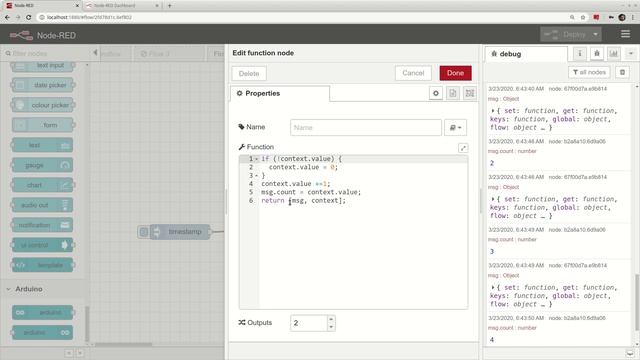
Task: Open the sidebar tabs dropdown arrow
Action: 630,53
